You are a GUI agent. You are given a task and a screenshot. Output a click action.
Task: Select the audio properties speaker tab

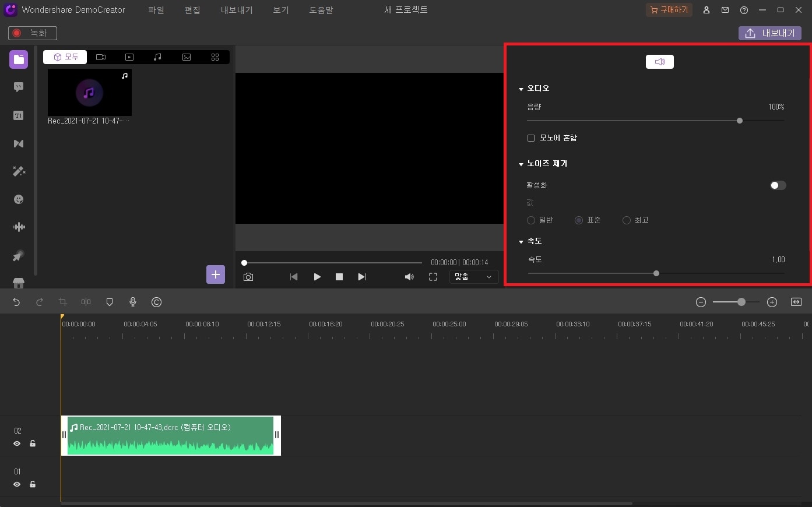coord(660,62)
